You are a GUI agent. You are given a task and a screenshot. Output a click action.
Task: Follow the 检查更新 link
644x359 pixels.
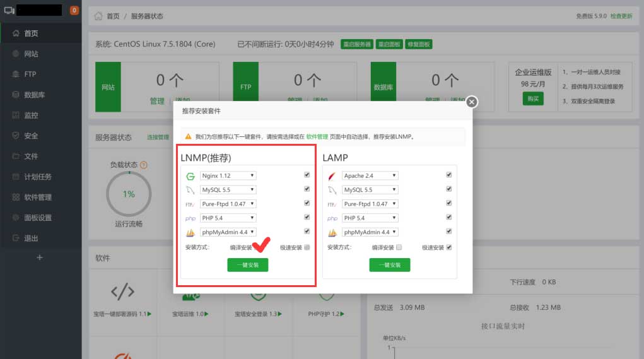pos(621,16)
